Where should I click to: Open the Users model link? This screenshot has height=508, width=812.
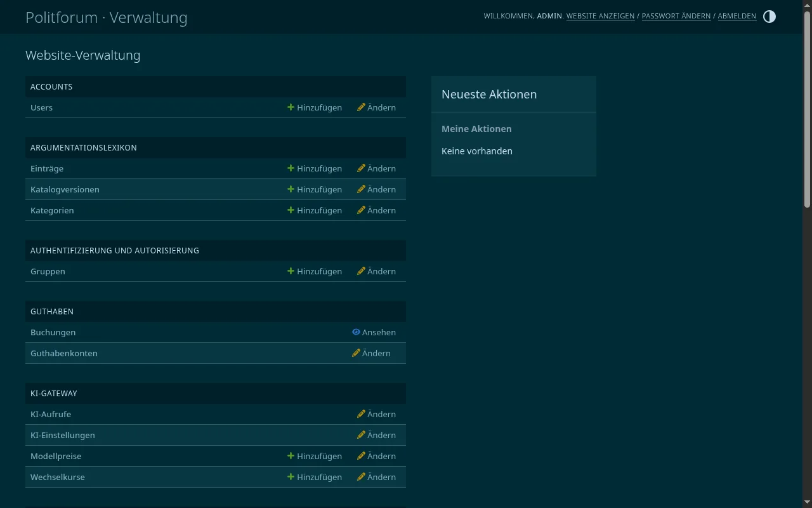coord(41,107)
